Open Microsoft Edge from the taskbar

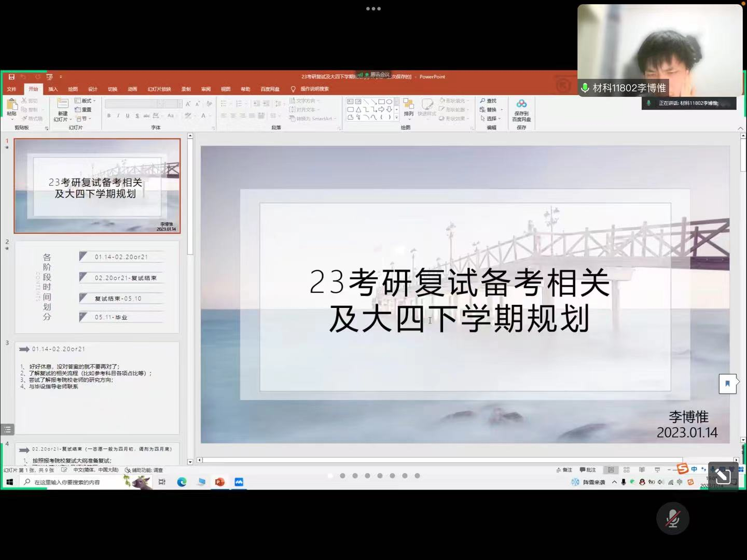182,482
